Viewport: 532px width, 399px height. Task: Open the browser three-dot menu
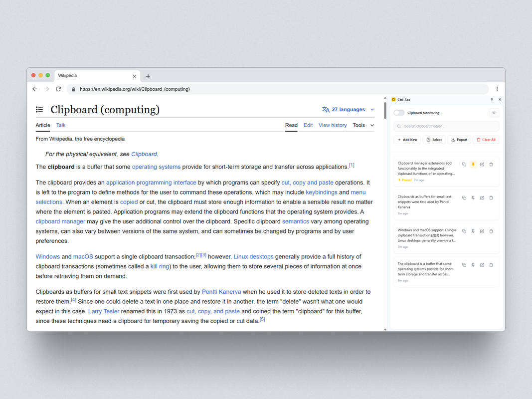tap(497, 89)
